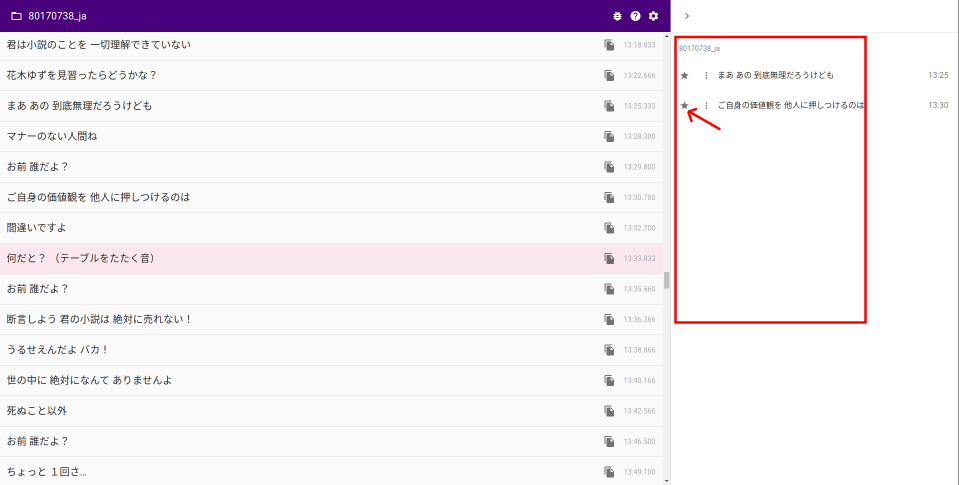The height and width of the screenshot is (485, 959).
Task: Open the settings gear icon
Action: click(x=653, y=16)
